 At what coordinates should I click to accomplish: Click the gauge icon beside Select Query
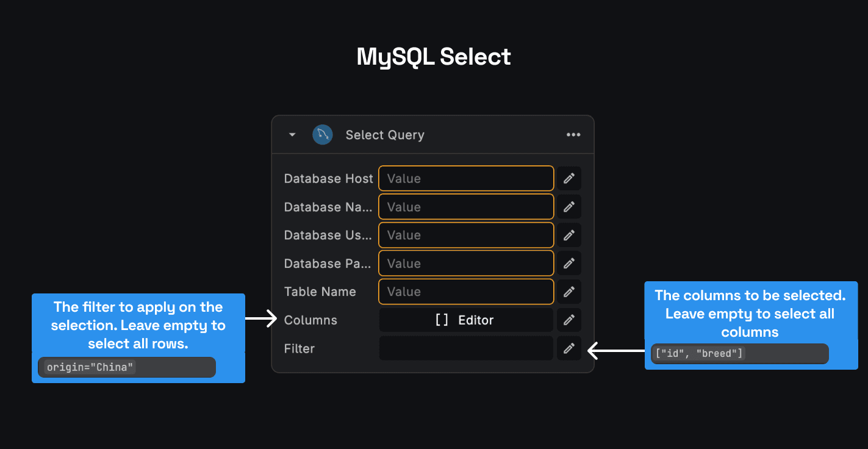(323, 134)
